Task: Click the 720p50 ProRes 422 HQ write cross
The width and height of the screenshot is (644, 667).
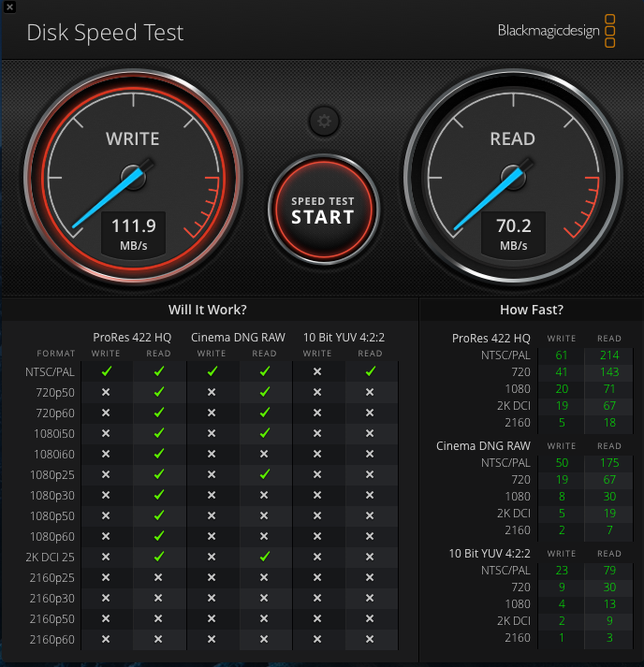Action: click(x=106, y=392)
